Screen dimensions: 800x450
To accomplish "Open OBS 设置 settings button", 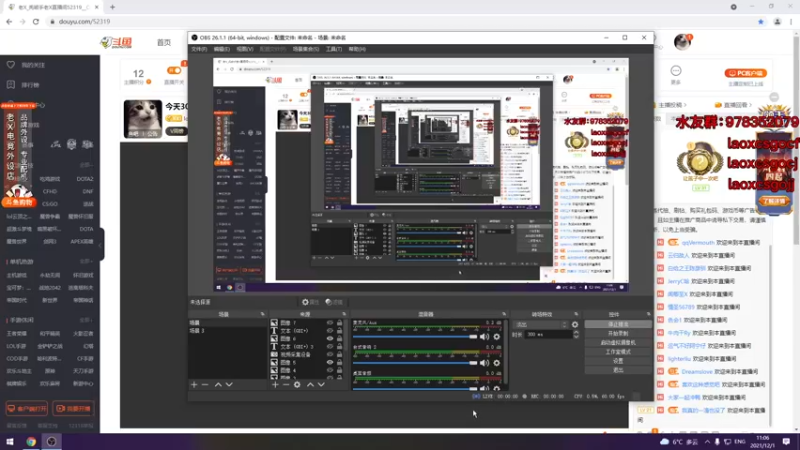I will pos(618,361).
